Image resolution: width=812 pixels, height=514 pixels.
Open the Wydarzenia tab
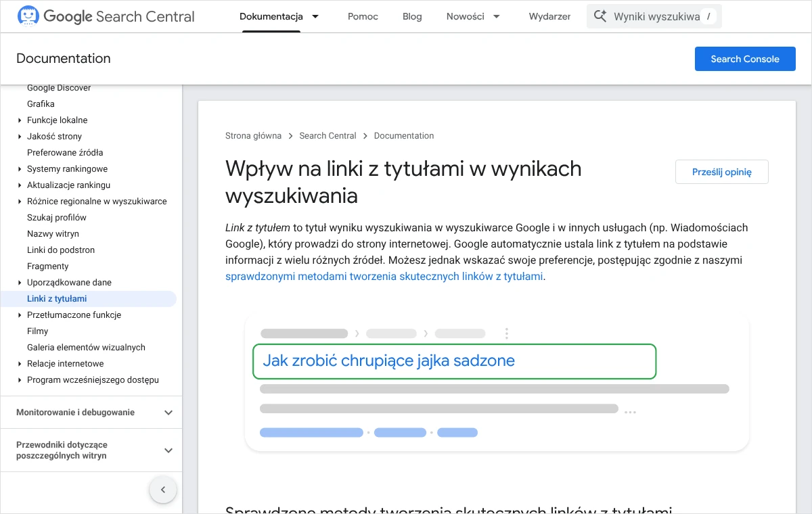tap(549, 16)
